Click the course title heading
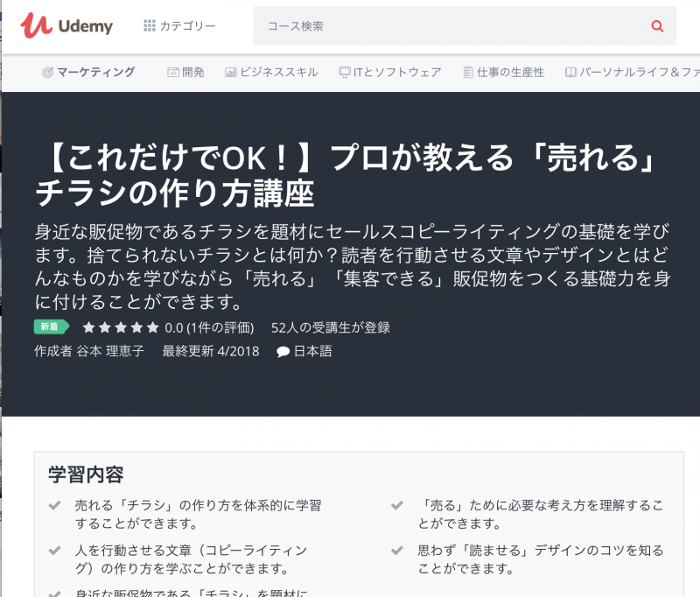 click(x=346, y=176)
